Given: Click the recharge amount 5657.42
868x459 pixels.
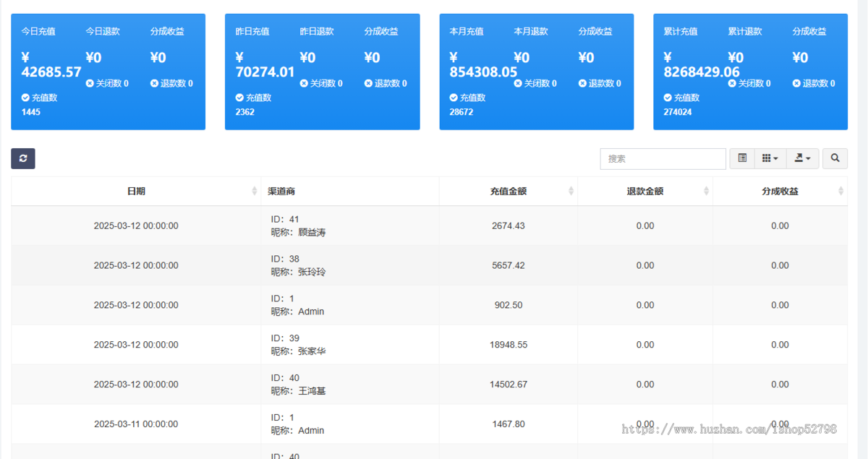Looking at the screenshot, I should (509, 265).
